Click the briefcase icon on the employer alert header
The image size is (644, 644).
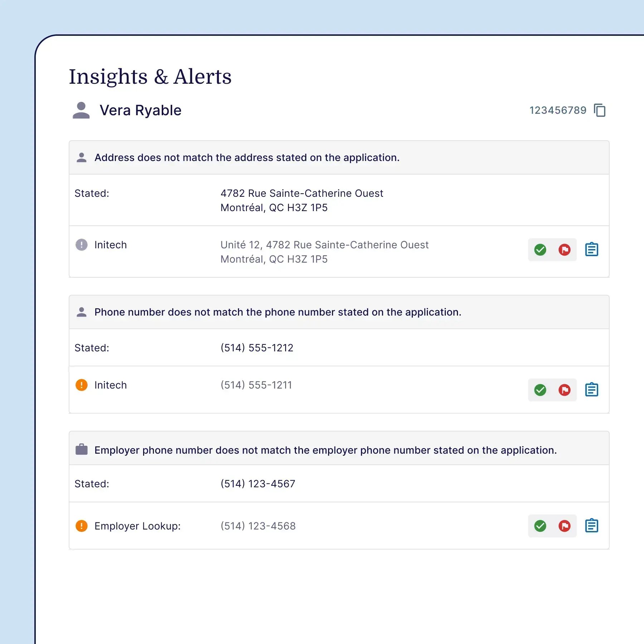coord(82,450)
